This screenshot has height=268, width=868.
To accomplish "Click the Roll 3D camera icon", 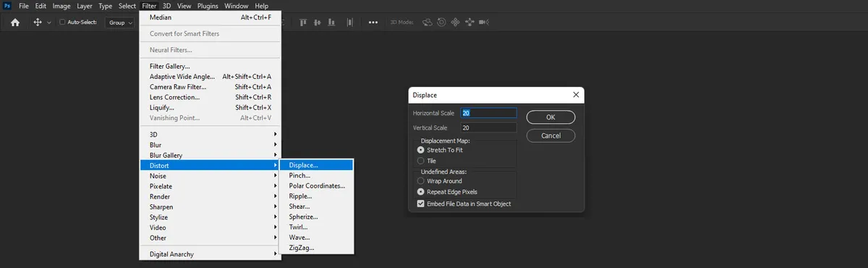I will 441,22.
